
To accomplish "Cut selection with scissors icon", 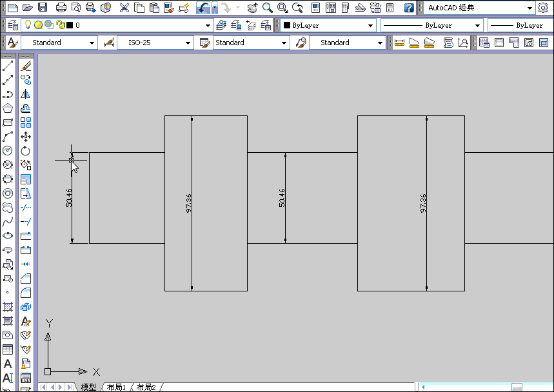I will pyautogui.click(x=124, y=8).
